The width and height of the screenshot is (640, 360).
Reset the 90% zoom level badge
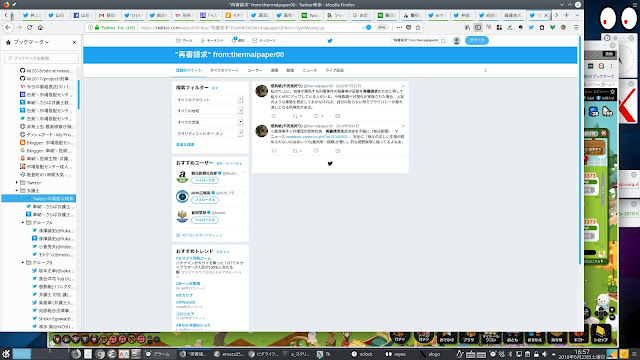pos(381,27)
